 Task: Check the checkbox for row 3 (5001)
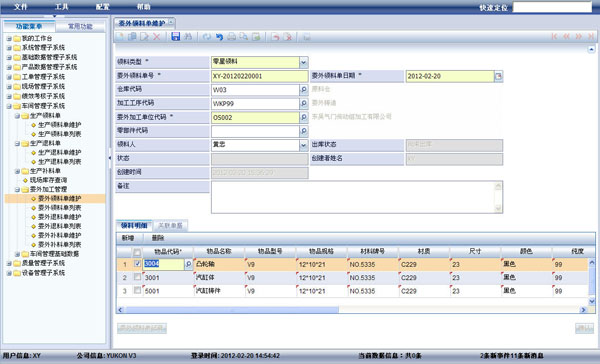click(x=137, y=291)
